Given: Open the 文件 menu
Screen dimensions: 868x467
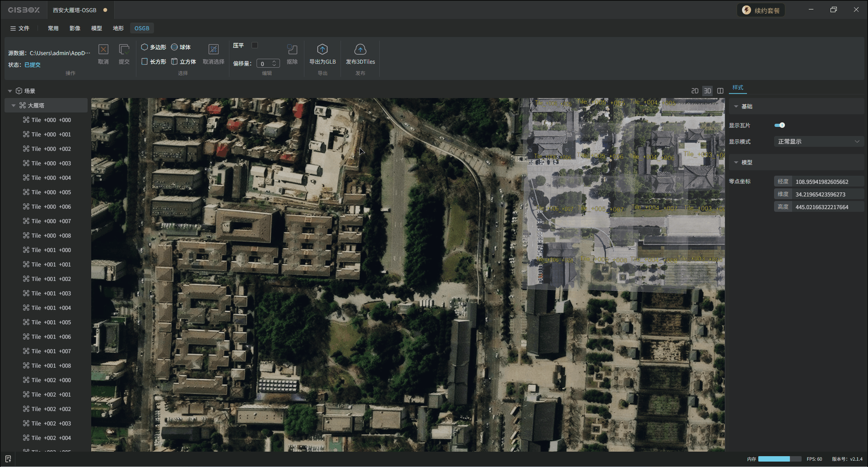Looking at the screenshot, I should tap(20, 28).
